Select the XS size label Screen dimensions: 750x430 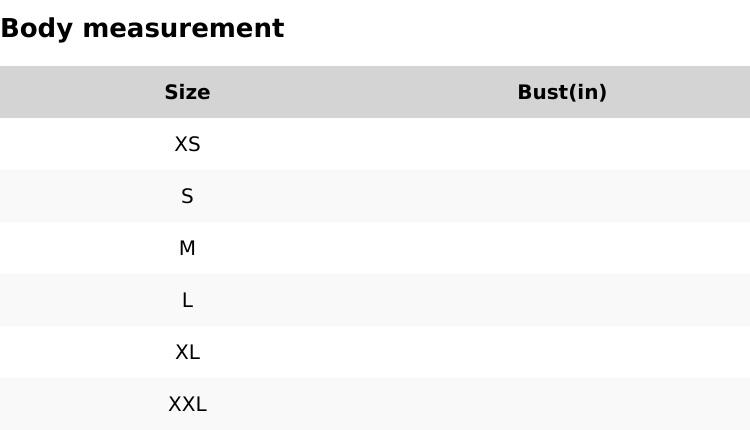click(187, 144)
